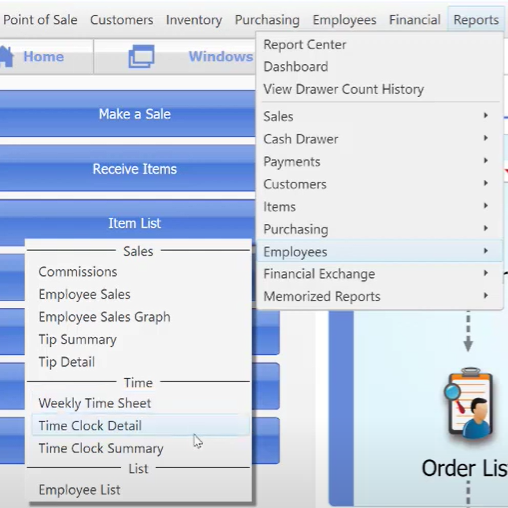Open the Order List clipboard icon
The width and height of the screenshot is (508, 508).
[469, 404]
